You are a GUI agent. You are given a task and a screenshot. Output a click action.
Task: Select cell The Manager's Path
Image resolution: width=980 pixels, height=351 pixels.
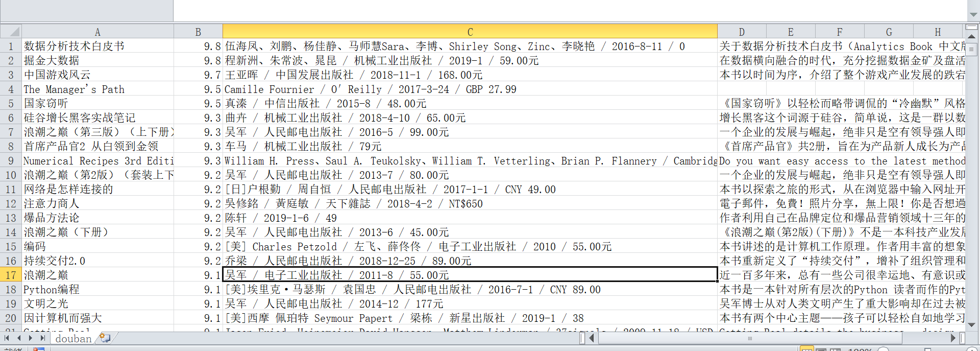coord(97,89)
